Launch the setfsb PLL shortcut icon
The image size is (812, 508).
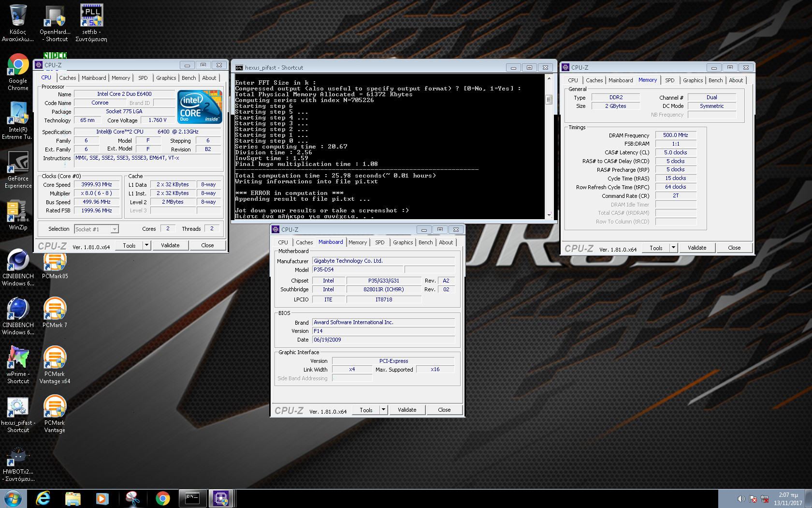pyautogui.click(x=91, y=22)
